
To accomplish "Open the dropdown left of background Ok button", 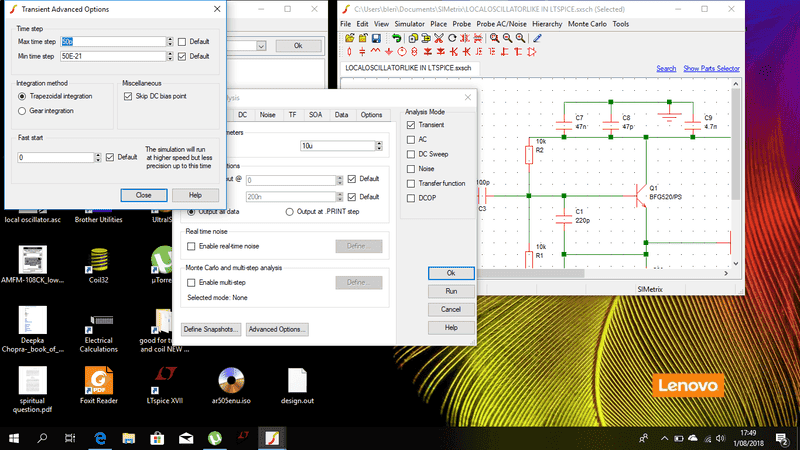I will [261, 46].
